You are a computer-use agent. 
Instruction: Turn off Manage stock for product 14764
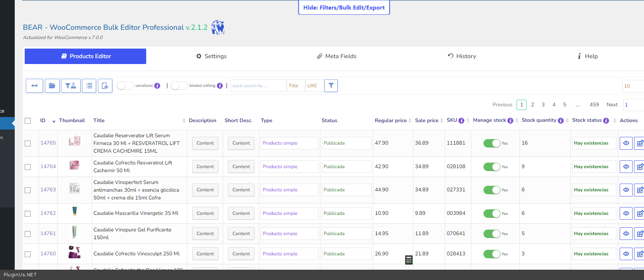point(492,167)
